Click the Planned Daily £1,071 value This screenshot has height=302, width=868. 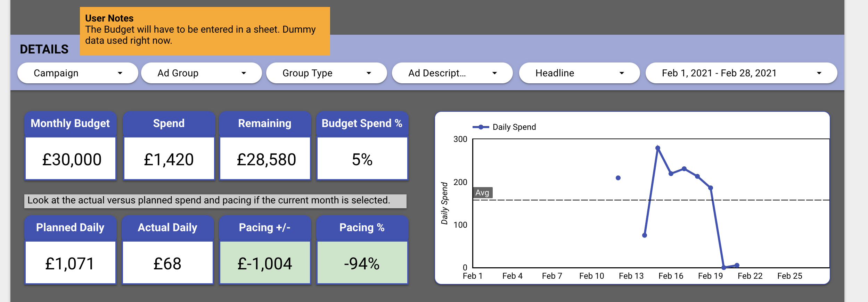pyautogui.click(x=70, y=263)
